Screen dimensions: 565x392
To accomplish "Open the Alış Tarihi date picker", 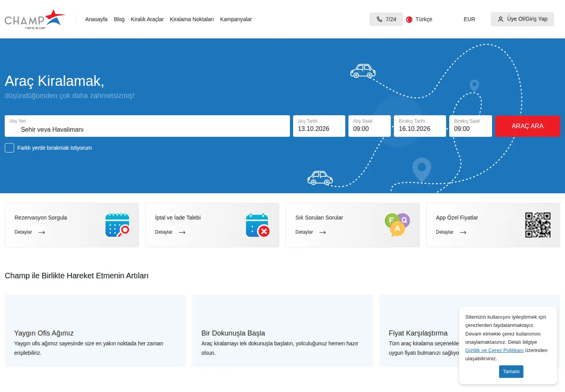I will coord(319,126).
